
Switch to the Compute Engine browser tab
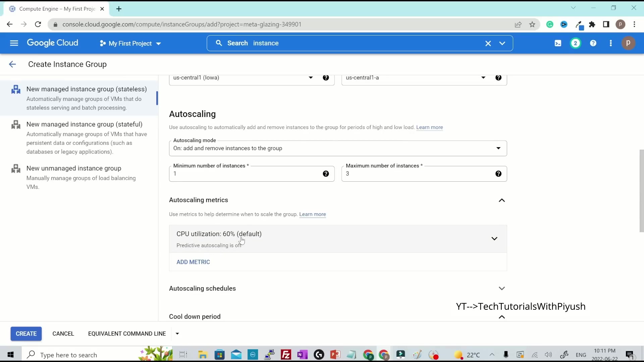coord(57,9)
